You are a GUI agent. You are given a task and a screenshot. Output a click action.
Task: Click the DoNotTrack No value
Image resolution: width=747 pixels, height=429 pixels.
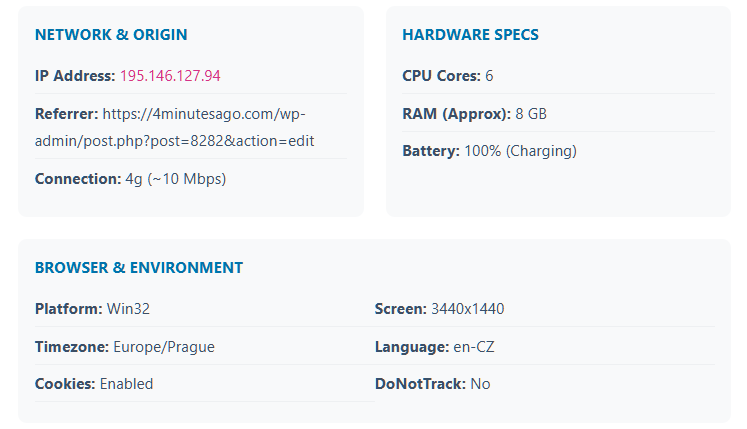pyautogui.click(x=480, y=384)
